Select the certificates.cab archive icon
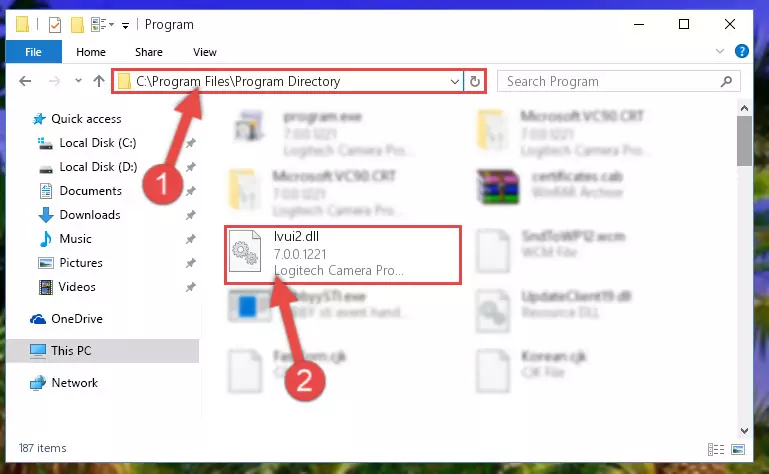Image resolution: width=769 pixels, height=474 pixels. (x=498, y=187)
